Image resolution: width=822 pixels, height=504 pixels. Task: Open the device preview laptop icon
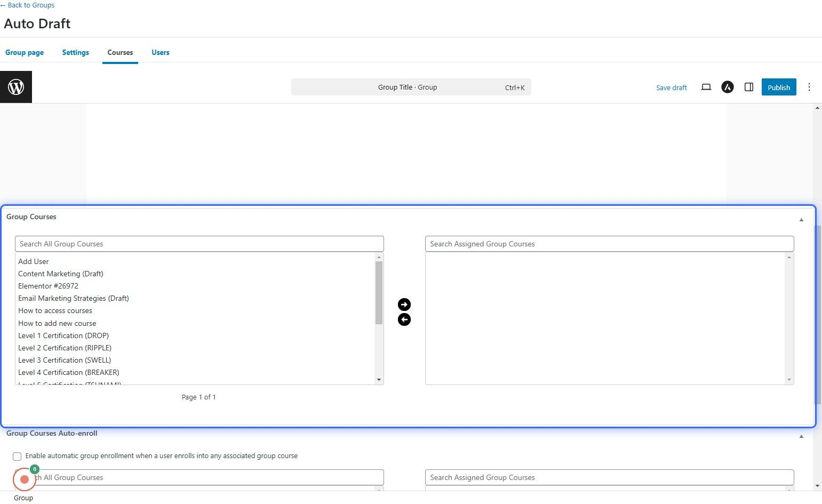point(706,87)
